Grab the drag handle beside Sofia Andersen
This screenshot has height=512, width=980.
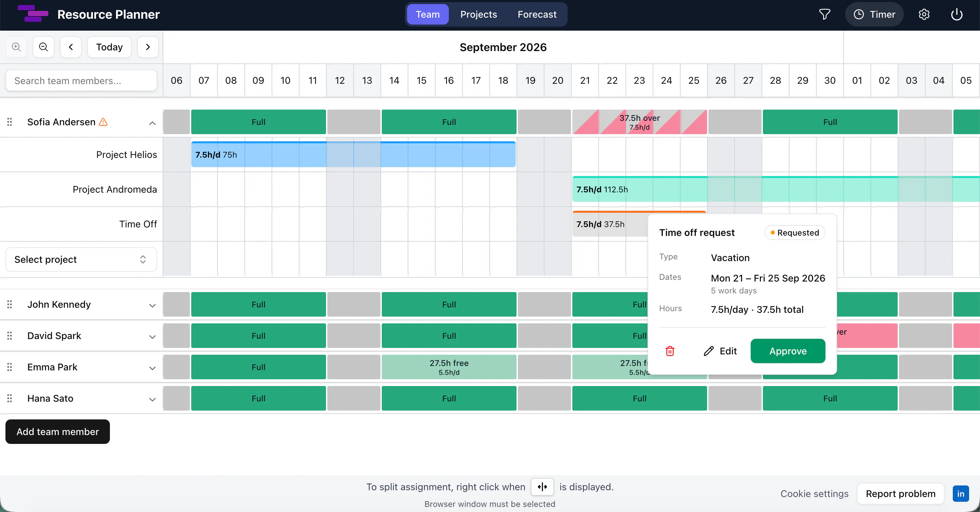(x=10, y=122)
